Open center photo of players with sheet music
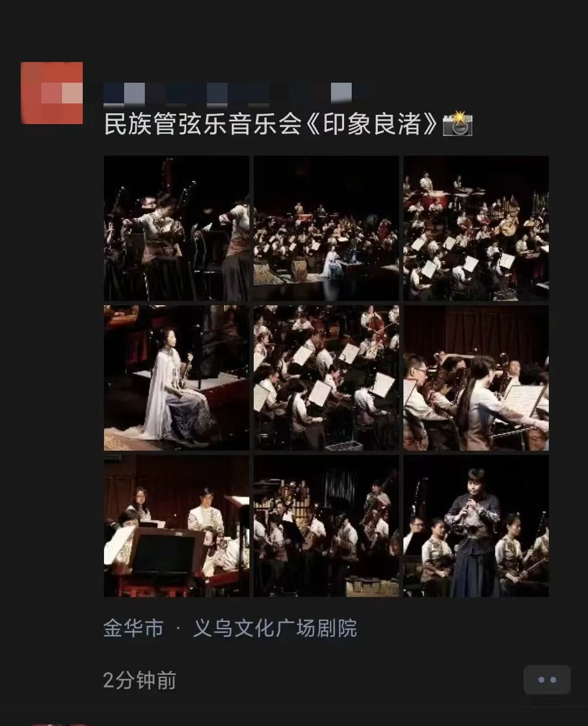This screenshot has width=588, height=726. (x=326, y=378)
